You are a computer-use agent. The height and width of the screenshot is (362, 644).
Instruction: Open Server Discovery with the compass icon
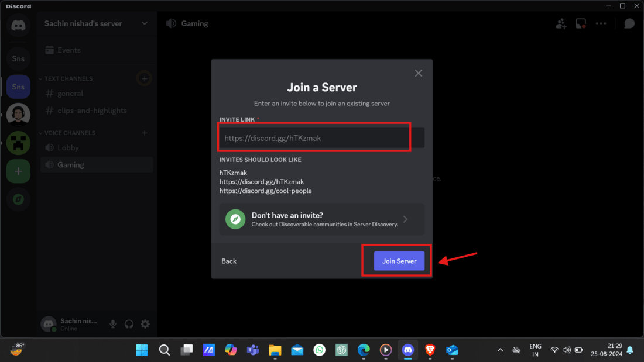[x=18, y=199]
